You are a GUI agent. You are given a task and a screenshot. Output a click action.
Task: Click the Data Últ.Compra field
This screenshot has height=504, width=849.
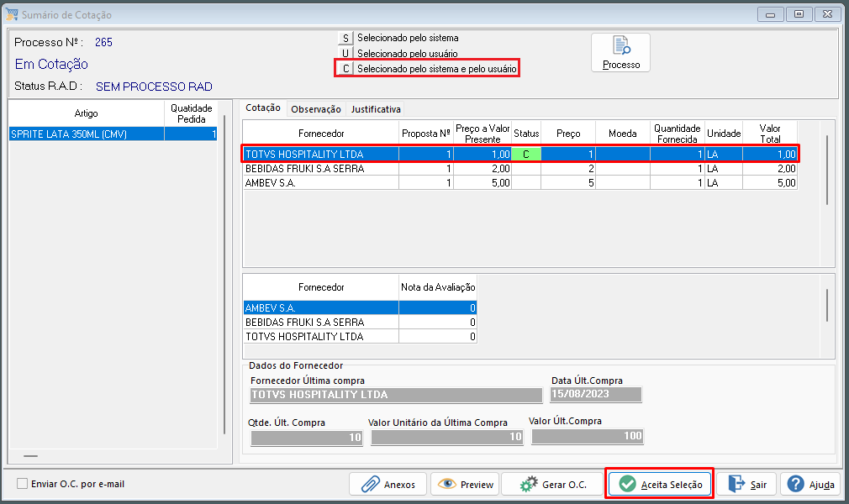click(x=596, y=394)
